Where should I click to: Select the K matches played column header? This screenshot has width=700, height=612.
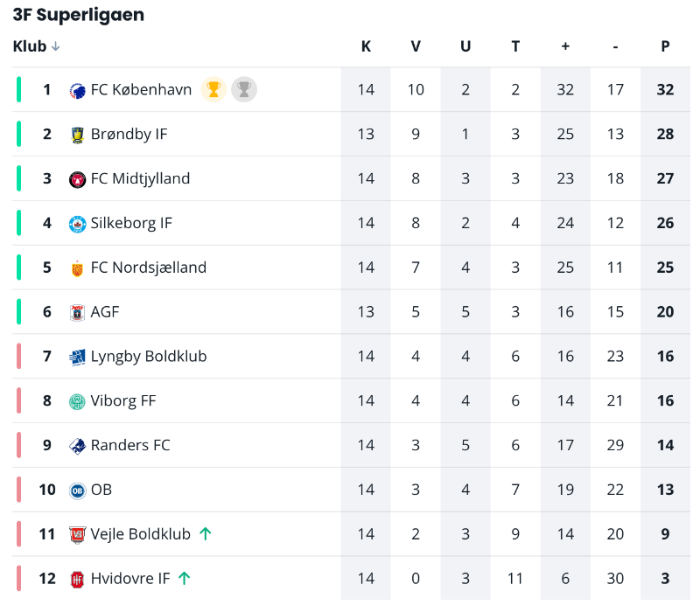click(x=366, y=47)
